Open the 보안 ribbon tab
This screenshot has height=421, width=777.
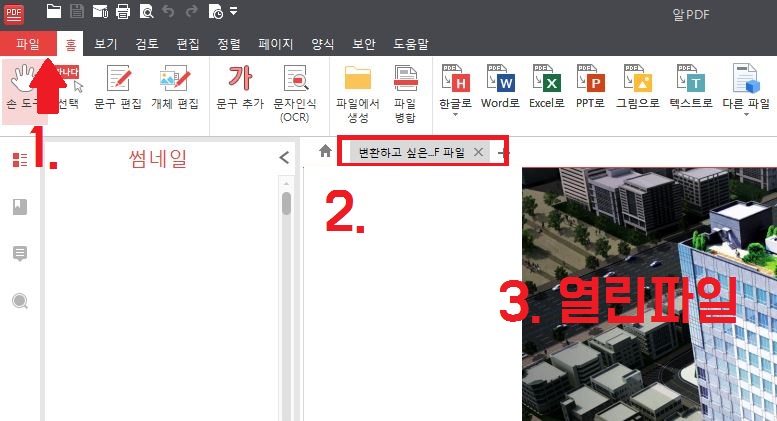point(364,44)
